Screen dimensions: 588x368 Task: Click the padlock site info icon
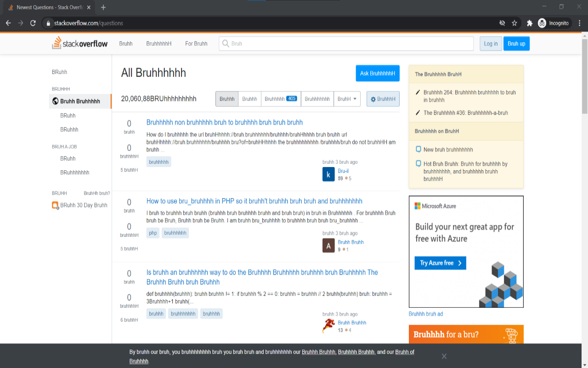pos(48,23)
